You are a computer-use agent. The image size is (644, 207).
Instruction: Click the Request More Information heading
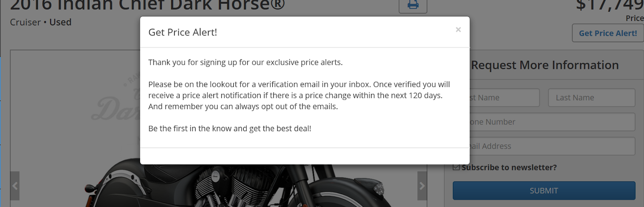pos(545,65)
